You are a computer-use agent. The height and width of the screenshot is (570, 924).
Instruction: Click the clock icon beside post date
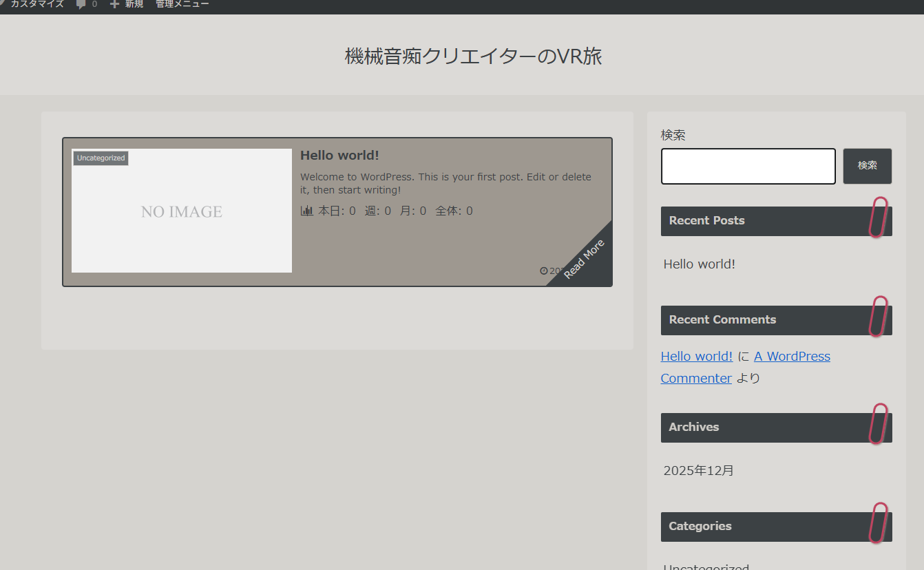pyautogui.click(x=544, y=271)
